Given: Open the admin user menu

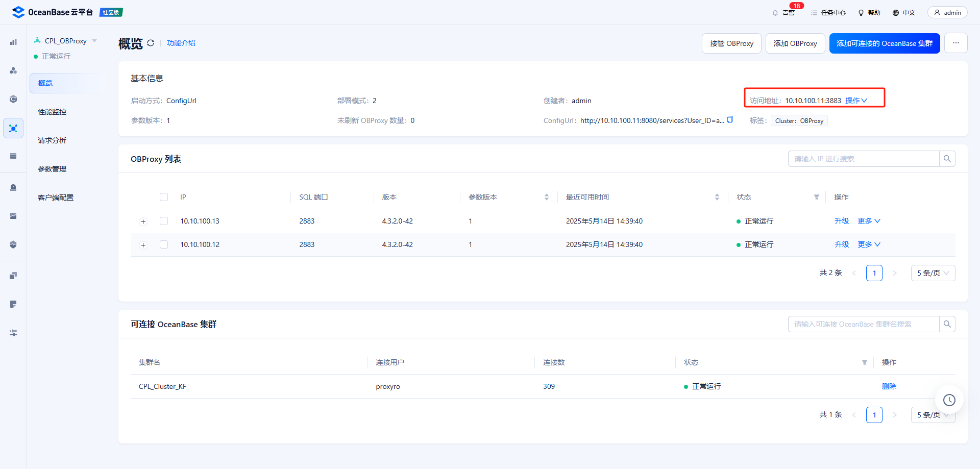Looking at the screenshot, I should point(947,13).
